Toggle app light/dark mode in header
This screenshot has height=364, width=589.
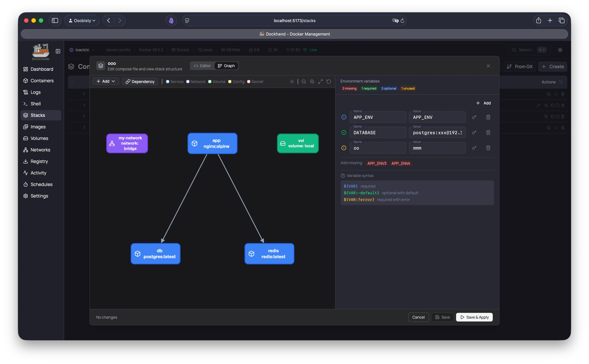(560, 50)
